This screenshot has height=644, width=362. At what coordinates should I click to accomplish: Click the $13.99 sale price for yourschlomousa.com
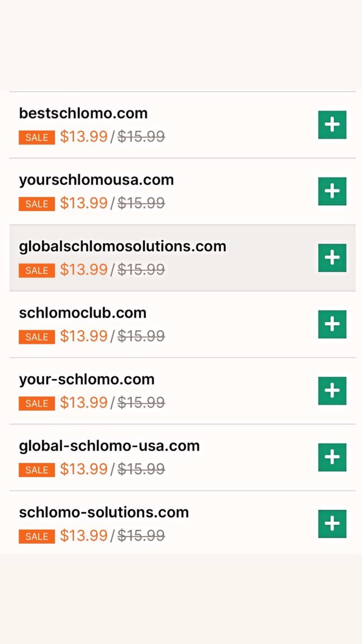pyautogui.click(x=84, y=203)
